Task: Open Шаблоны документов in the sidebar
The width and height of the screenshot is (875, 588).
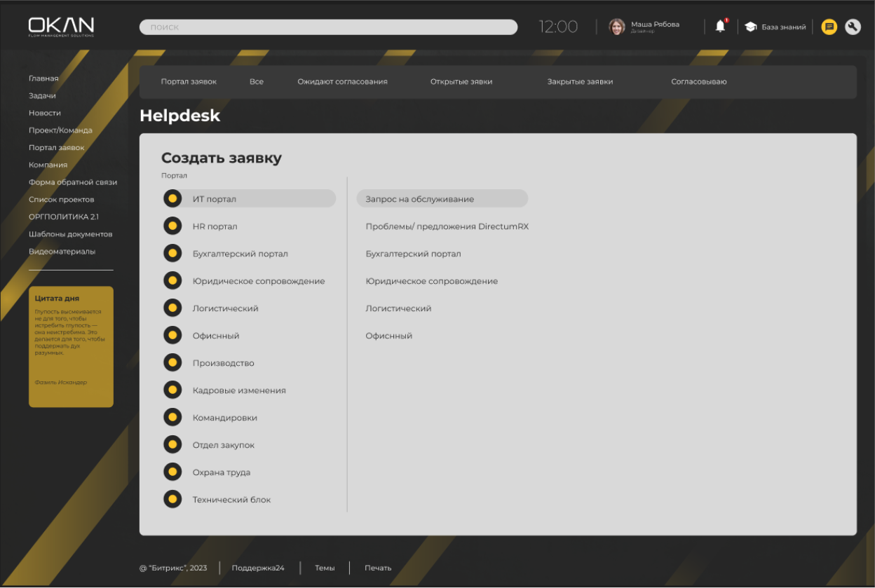Action: point(71,234)
